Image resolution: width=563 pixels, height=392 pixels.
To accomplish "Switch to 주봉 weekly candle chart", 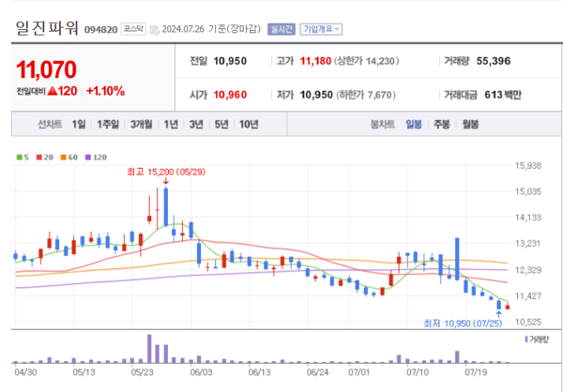I will (441, 125).
